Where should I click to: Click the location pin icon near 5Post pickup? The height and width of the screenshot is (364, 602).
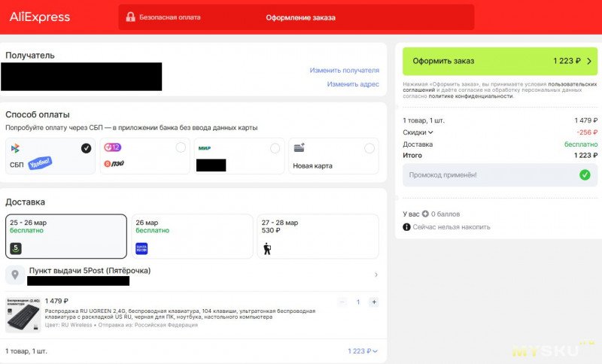pyautogui.click(x=16, y=275)
